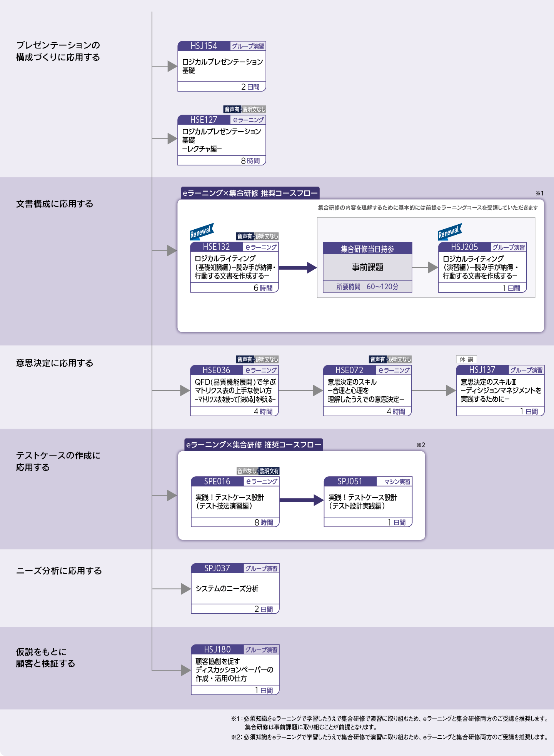Click 文書構成に応用する heading
The image size is (554, 756).
pos(55,204)
